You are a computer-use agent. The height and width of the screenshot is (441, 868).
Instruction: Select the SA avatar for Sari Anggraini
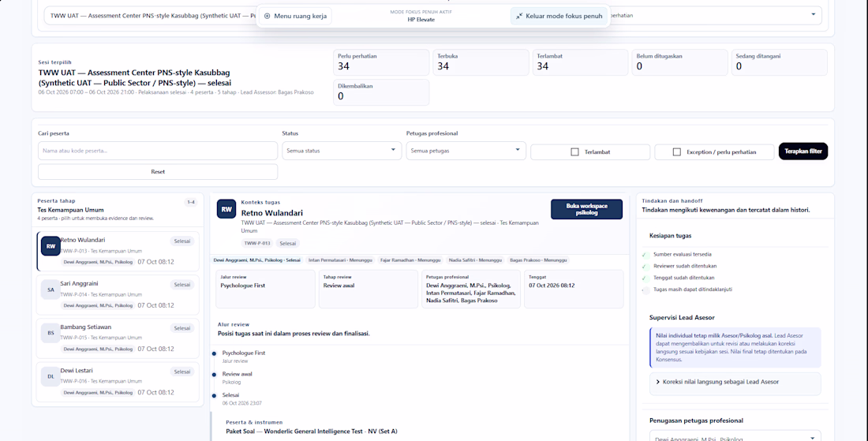(51, 290)
